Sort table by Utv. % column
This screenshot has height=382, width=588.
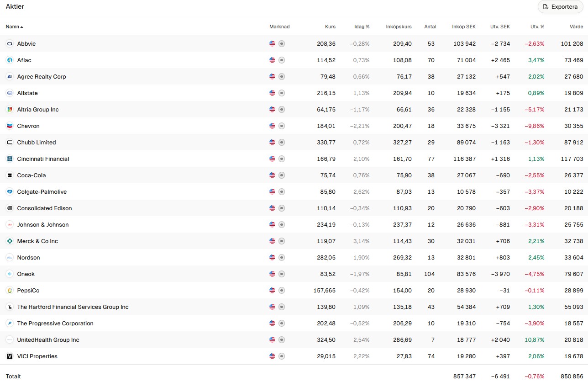[537, 27]
